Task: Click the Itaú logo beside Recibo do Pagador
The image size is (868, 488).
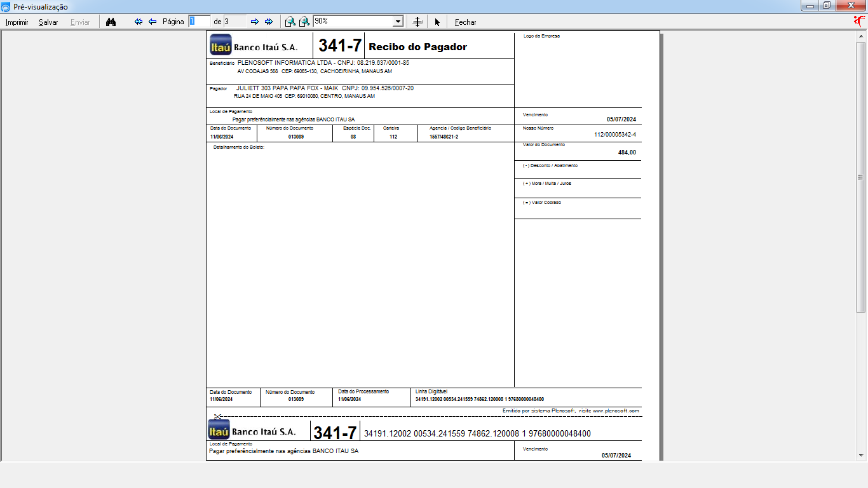Action: pos(220,45)
